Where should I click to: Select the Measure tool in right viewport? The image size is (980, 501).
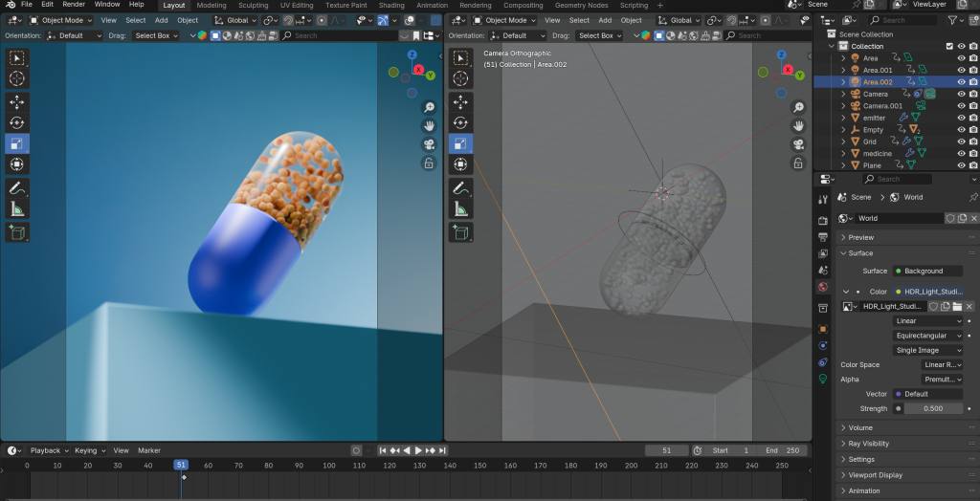461,209
